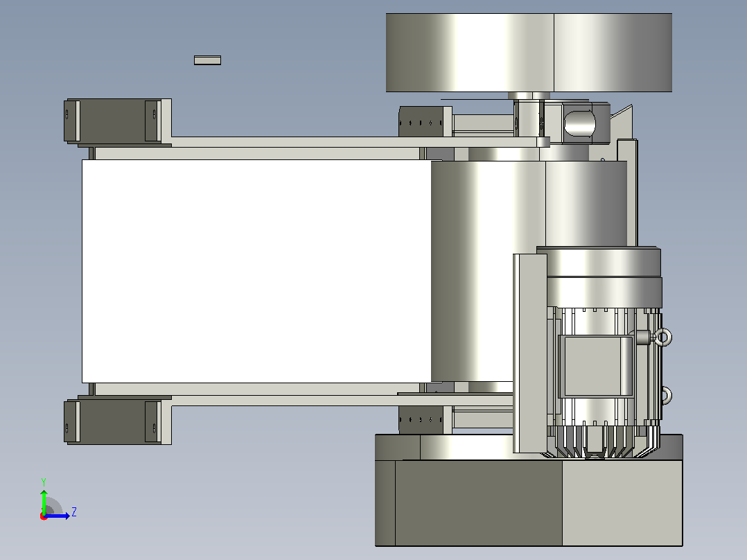
Task: Select the upper conveyor frame side rail
Action: point(355,141)
